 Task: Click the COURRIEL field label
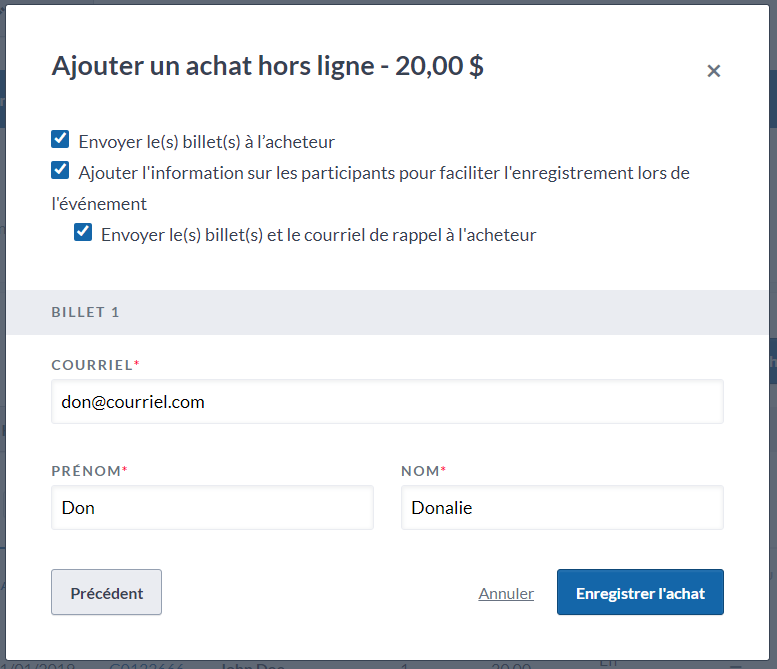point(92,365)
